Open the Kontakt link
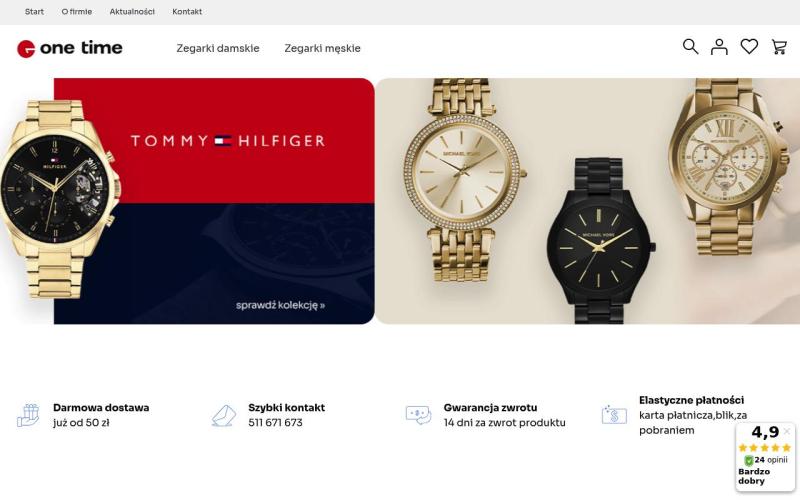Image resolution: width=800 pixels, height=500 pixels. pyautogui.click(x=187, y=12)
